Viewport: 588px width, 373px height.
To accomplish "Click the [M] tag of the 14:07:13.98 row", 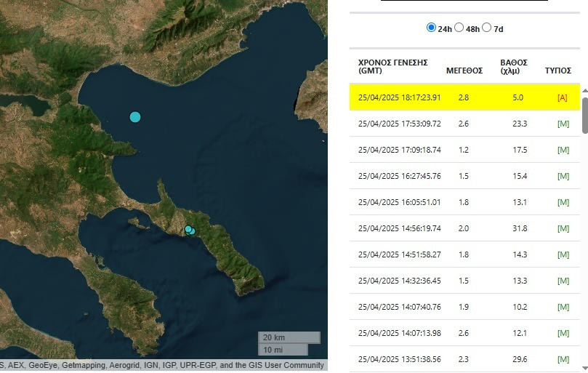I will click(x=563, y=333).
